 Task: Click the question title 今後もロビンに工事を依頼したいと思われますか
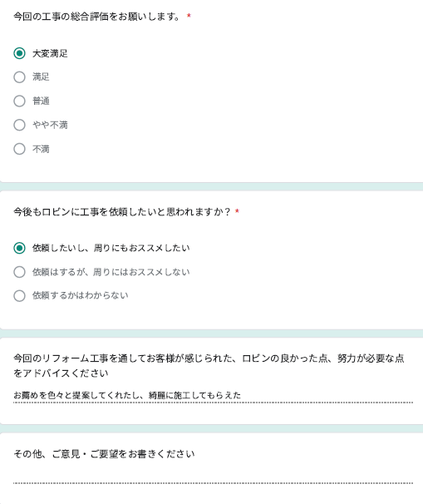click(x=121, y=212)
